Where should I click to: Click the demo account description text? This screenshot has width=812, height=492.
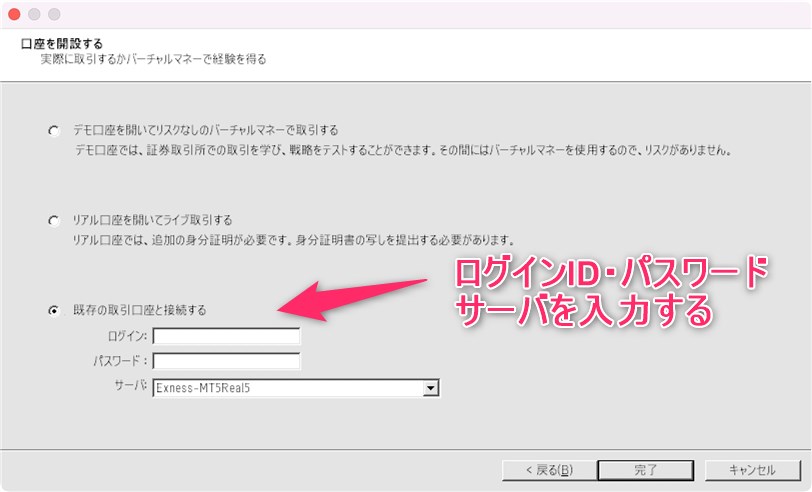click(403, 150)
